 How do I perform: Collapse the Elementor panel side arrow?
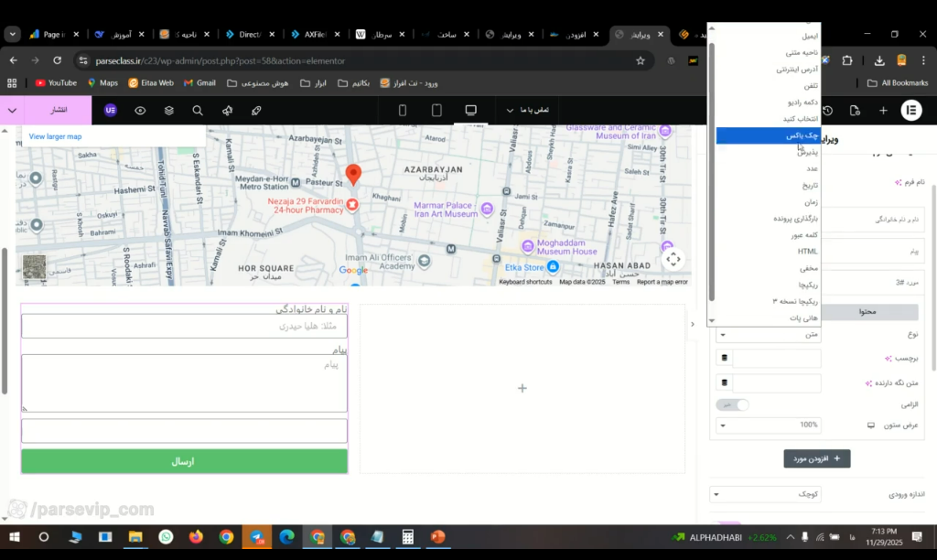point(692,325)
